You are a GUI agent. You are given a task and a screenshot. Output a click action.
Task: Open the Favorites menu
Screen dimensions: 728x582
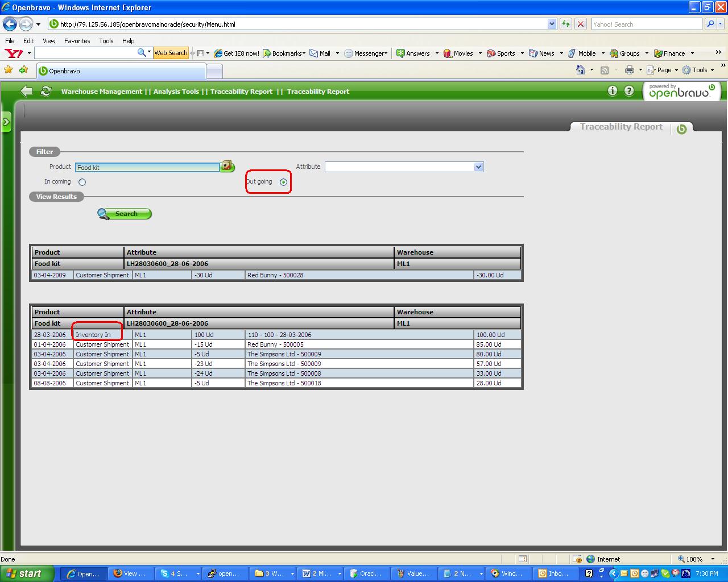pos(77,41)
